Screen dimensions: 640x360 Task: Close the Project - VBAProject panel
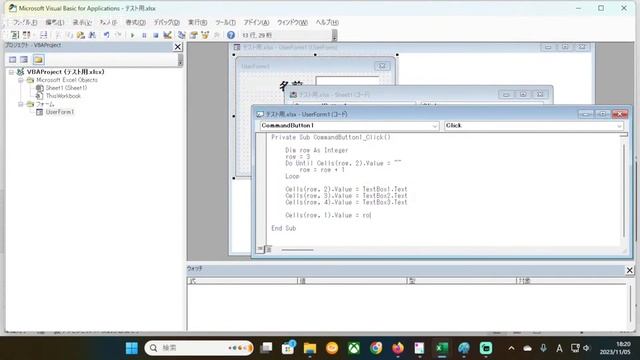tap(178, 47)
